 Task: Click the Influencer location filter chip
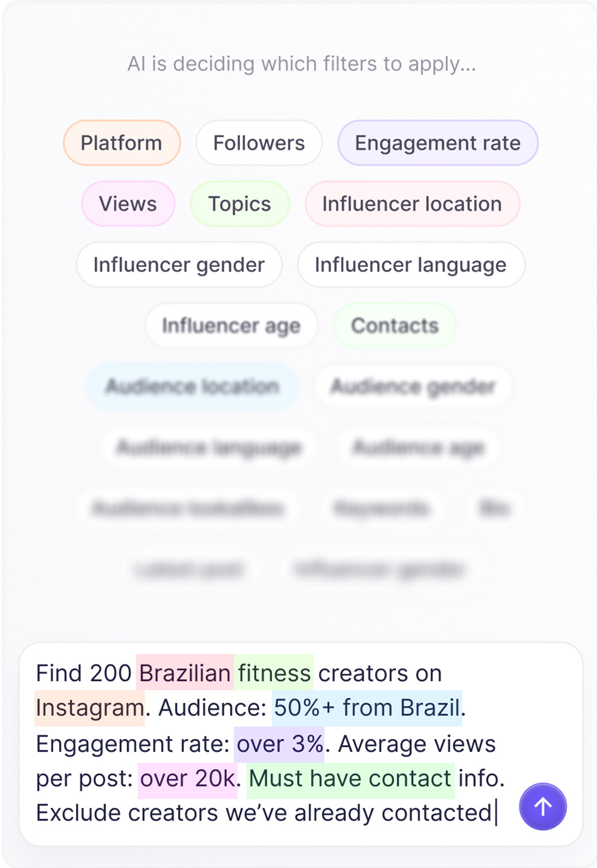pos(412,204)
